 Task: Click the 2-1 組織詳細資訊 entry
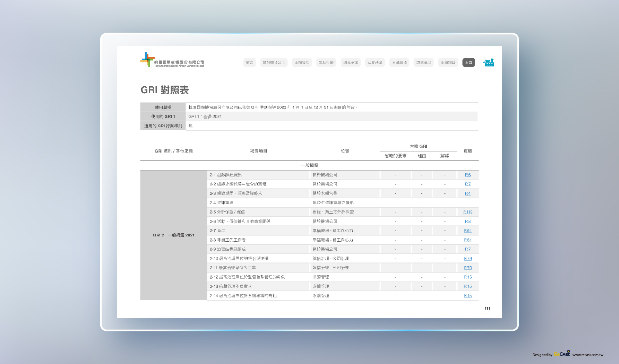225,175
